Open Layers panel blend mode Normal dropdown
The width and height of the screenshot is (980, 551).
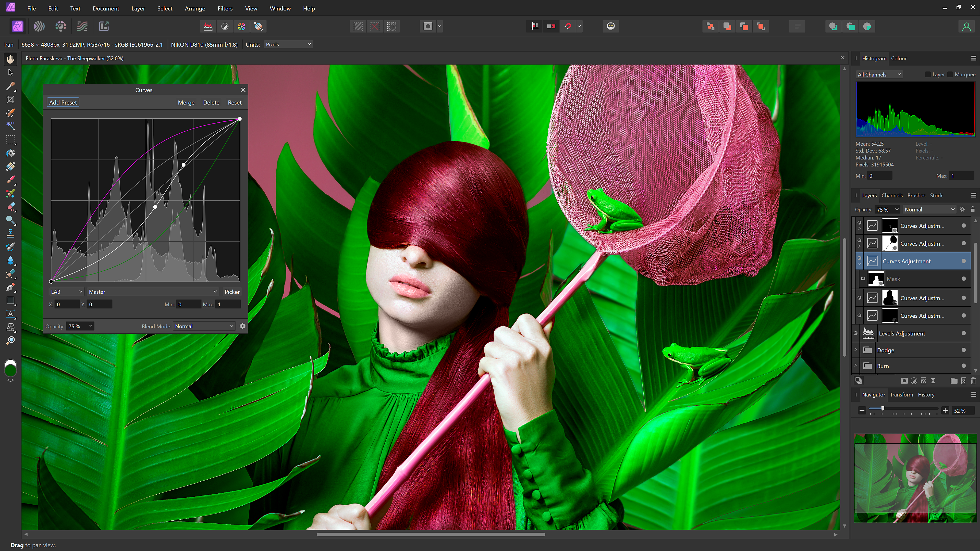929,209
